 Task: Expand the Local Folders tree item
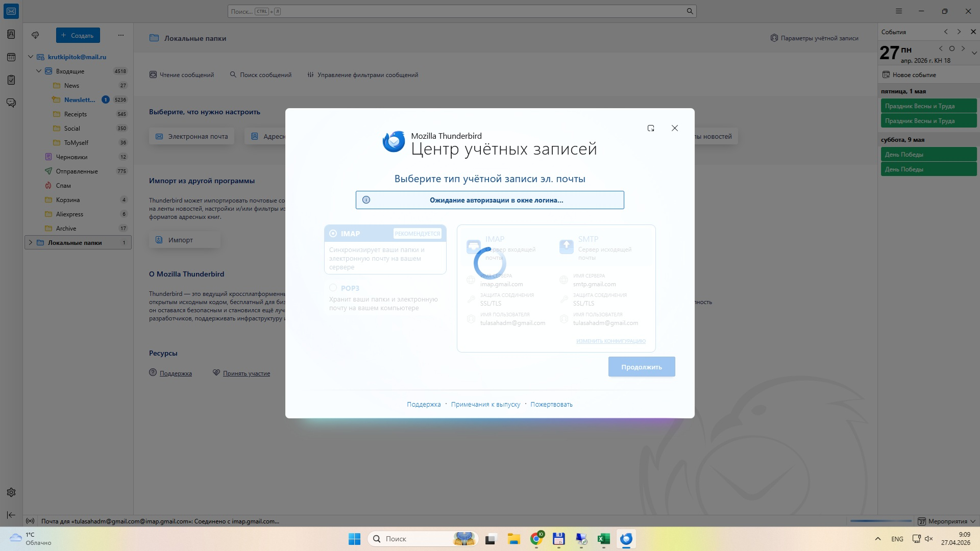tap(31, 243)
